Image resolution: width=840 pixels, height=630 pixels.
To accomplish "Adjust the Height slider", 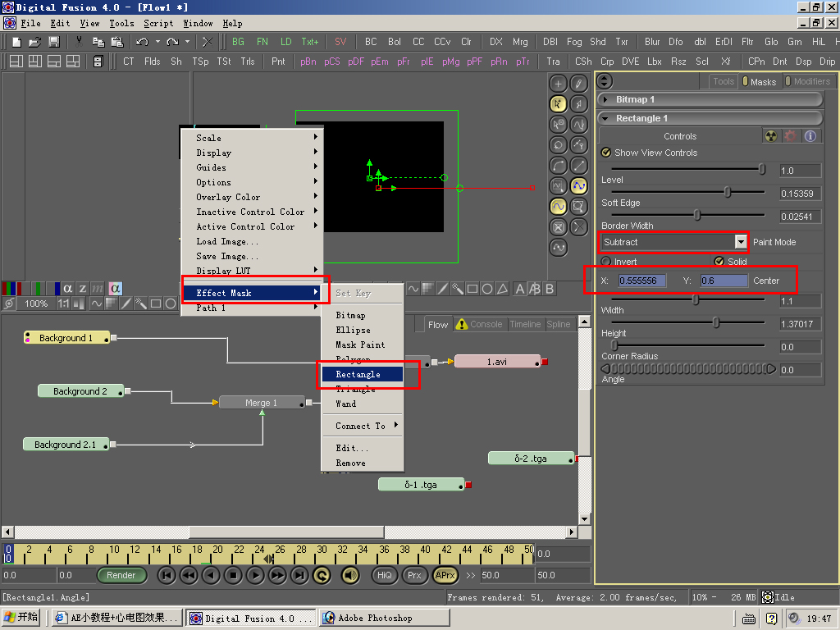I will pyautogui.click(x=716, y=322).
